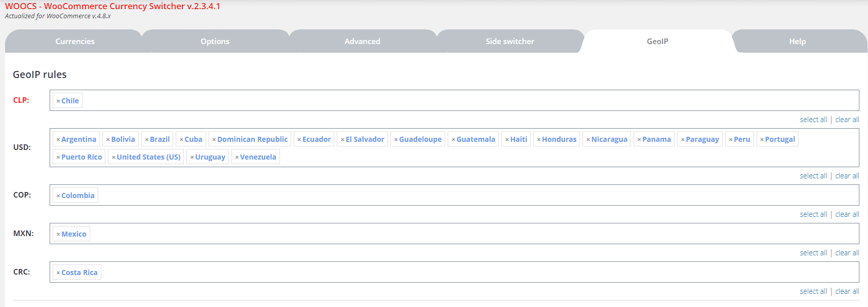Delete the Brazil tag using its x

(x=147, y=140)
